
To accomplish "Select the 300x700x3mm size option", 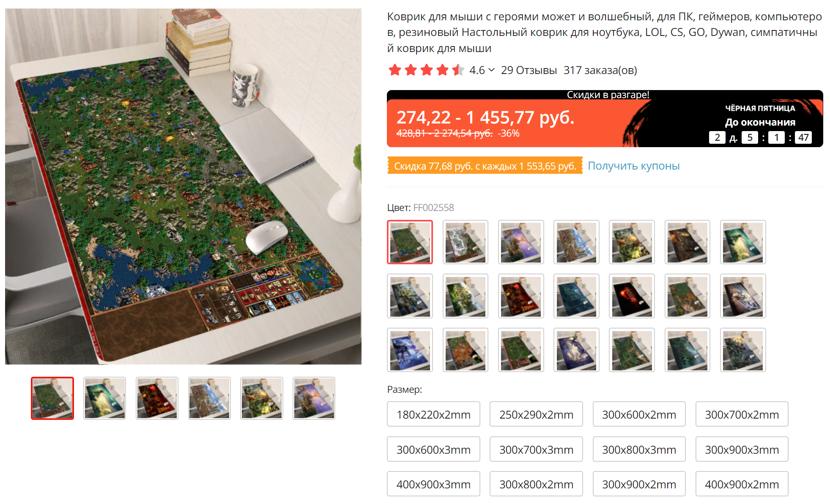I will pos(536,449).
